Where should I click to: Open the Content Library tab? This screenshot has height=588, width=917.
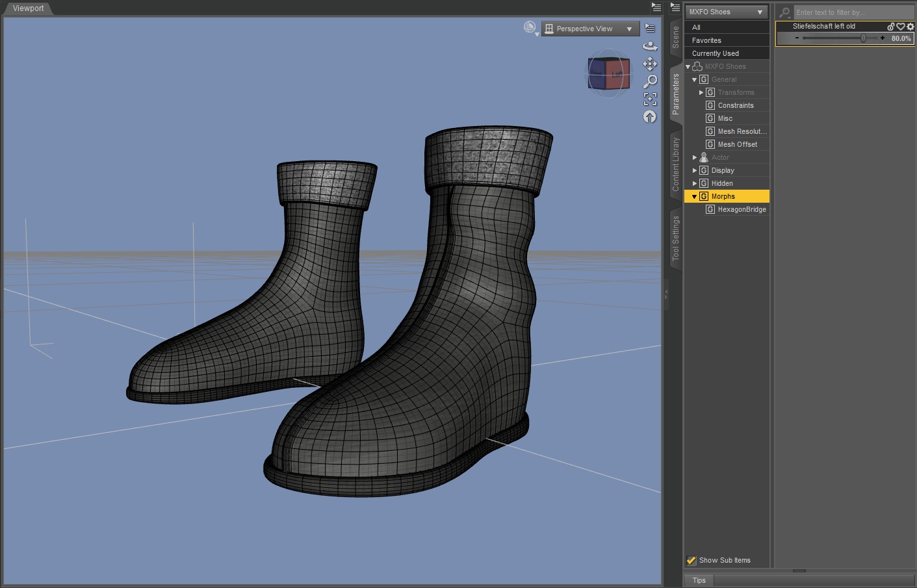tap(676, 164)
